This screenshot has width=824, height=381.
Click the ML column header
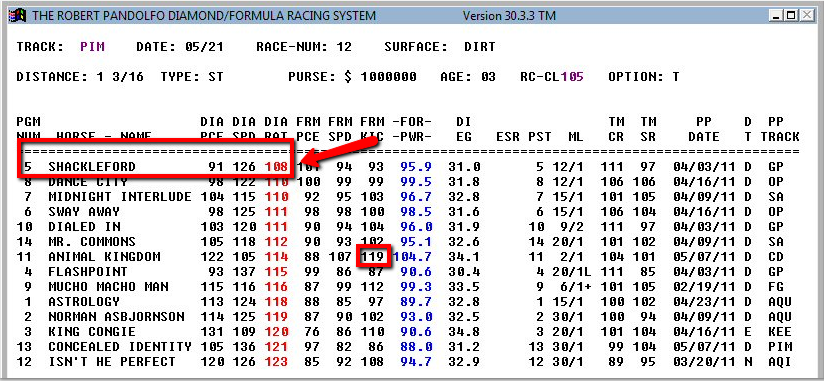[576, 137]
